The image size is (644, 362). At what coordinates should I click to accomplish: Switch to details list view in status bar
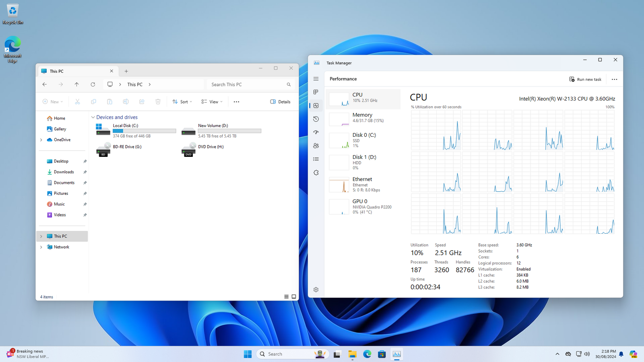pyautogui.click(x=286, y=297)
